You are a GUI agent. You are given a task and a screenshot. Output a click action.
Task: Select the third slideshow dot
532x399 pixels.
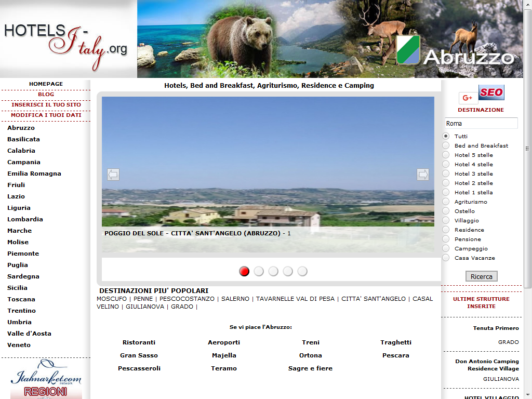click(x=273, y=271)
